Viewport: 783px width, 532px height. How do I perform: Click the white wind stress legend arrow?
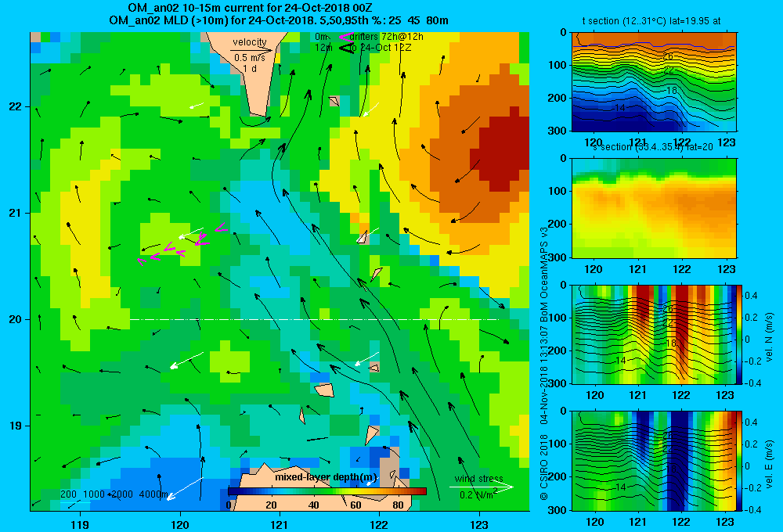(481, 487)
